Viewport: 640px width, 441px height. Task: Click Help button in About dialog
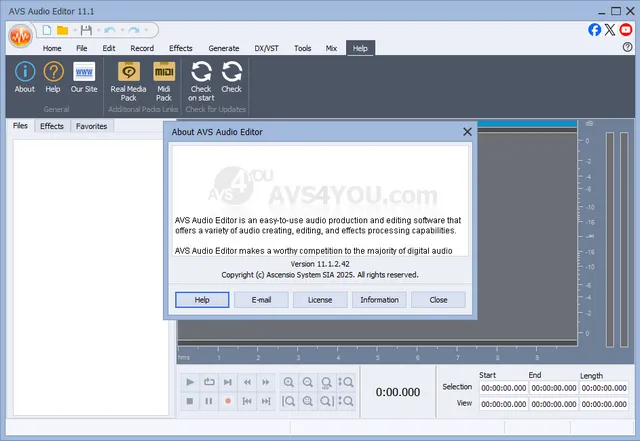pos(202,300)
